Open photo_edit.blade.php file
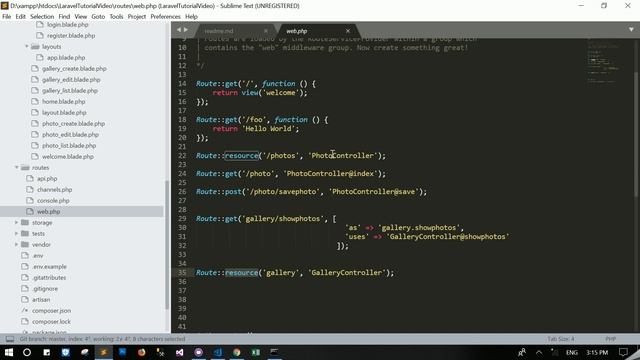The height and width of the screenshot is (360, 640). [70, 135]
